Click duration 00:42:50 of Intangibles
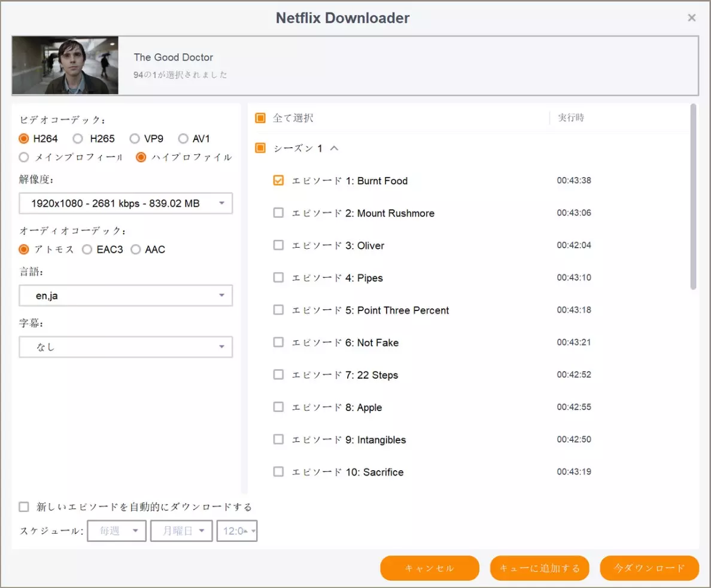The height and width of the screenshot is (588, 711). (x=574, y=439)
